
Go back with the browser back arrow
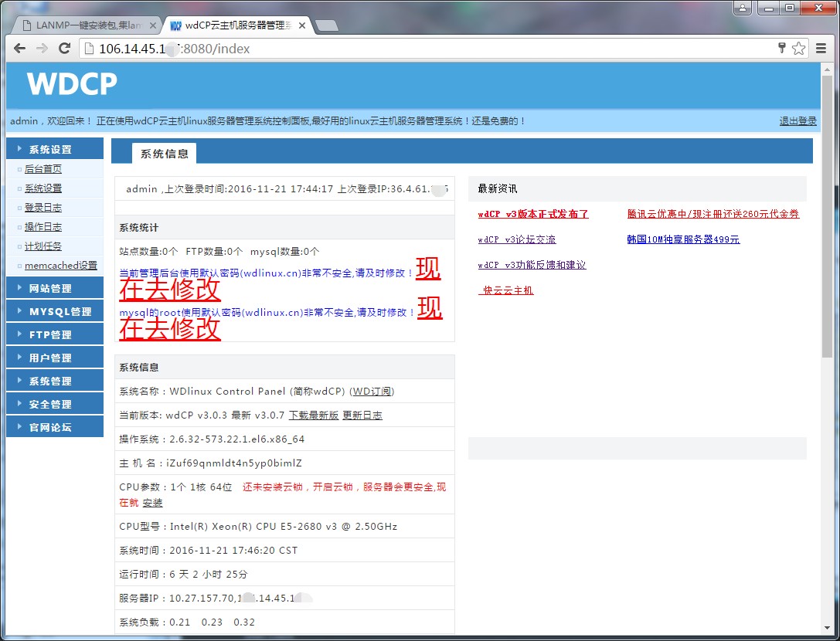coord(20,49)
